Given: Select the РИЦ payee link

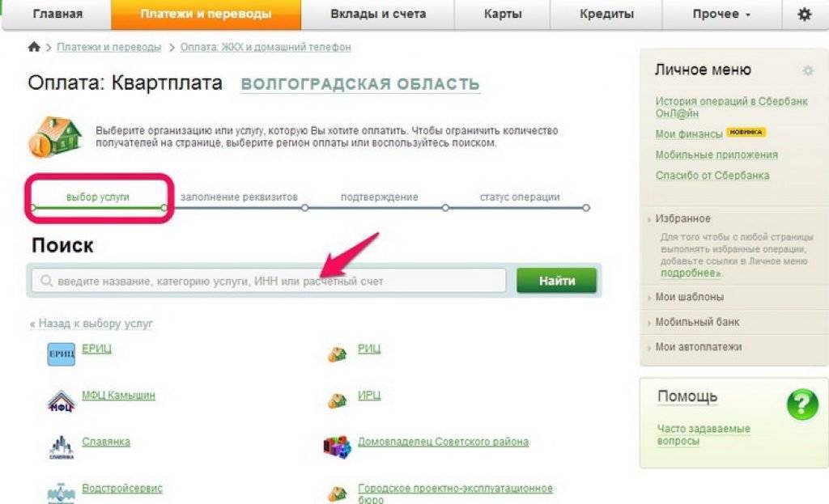Looking at the screenshot, I should click(x=369, y=349).
